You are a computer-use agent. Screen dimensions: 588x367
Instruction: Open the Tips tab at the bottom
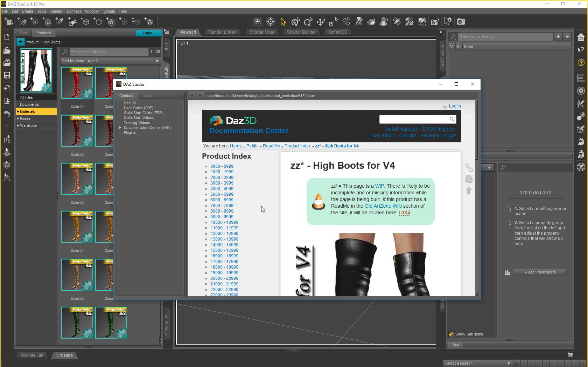[x=455, y=345]
